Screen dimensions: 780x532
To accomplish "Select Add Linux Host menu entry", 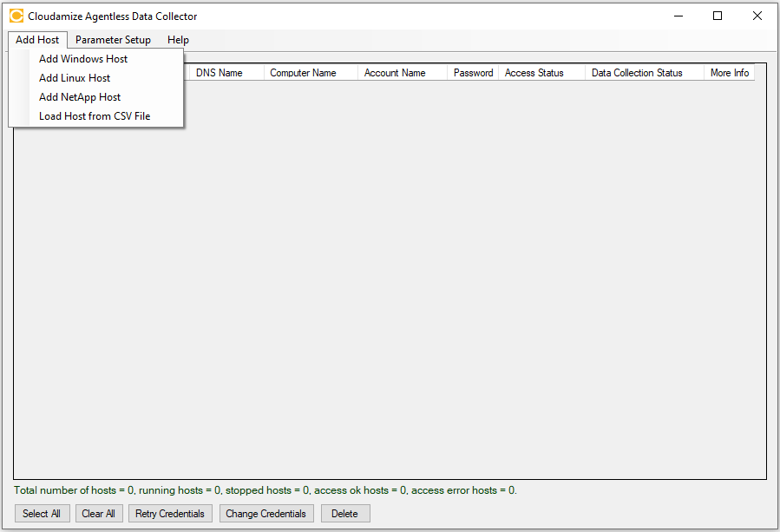I will pyautogui.click(x=75, y=78).
